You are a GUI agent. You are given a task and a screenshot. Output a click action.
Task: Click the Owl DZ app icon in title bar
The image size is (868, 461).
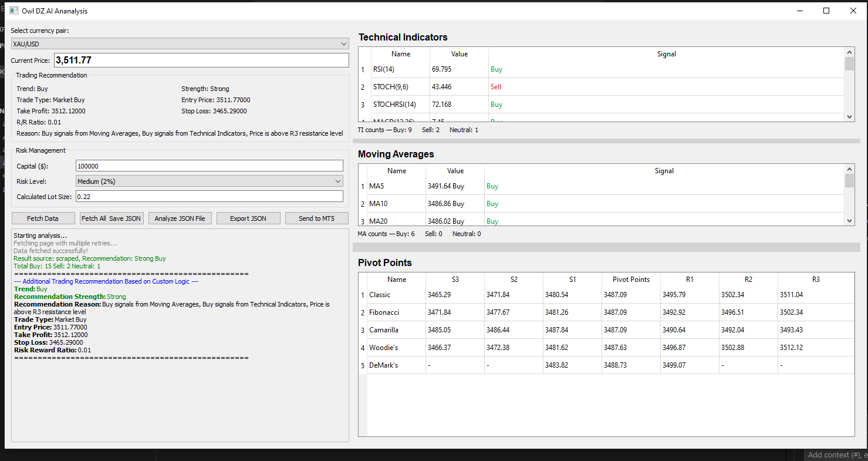pos(13,11)
